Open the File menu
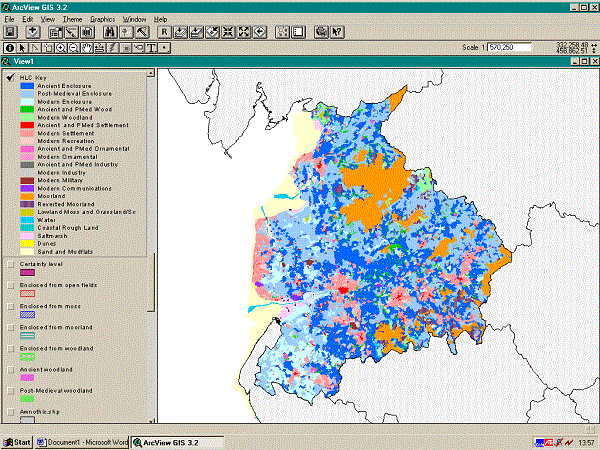600x450 pixels. click(x=9, y=19)
